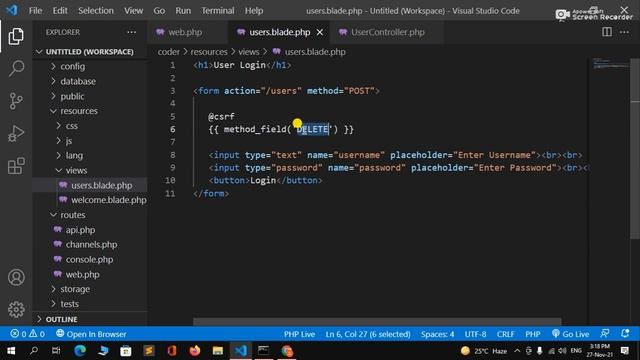Screen dimensions: 640x360
Task: Open the feedback icon in status bar
Action: coord(605,334)
